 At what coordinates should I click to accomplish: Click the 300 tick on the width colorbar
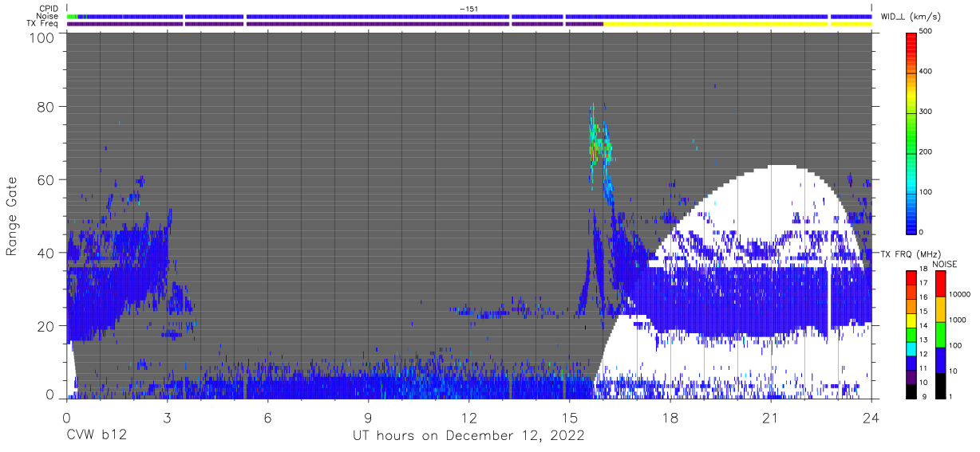pyautogui.click(x=925, y=112)
